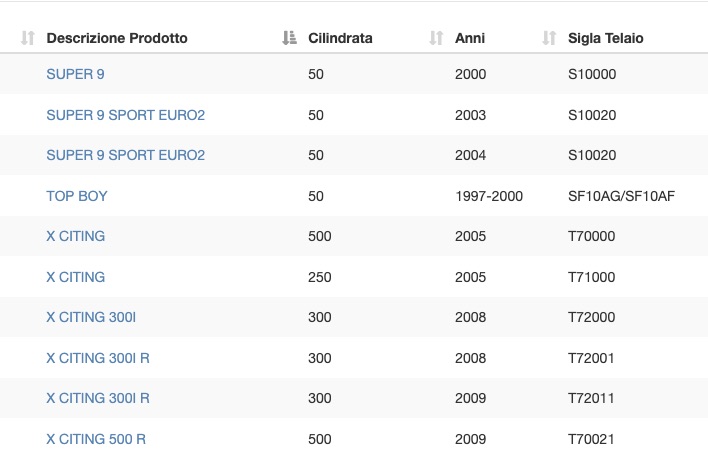The image size is (708, 465).
Task: Open X CITING 300I R 2009 link
Action: (x=98, y=398)
